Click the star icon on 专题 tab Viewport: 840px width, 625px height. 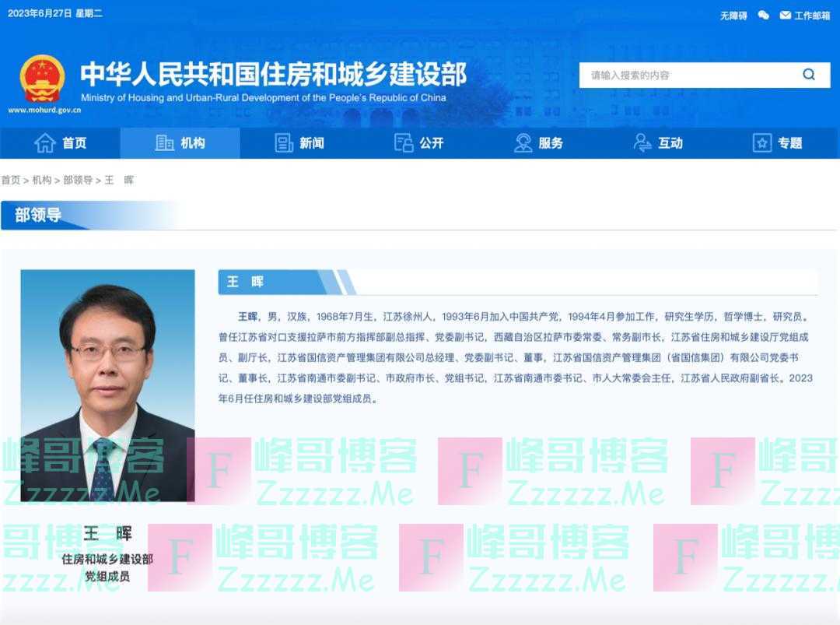pyautogui.click(x=763, y=142)
